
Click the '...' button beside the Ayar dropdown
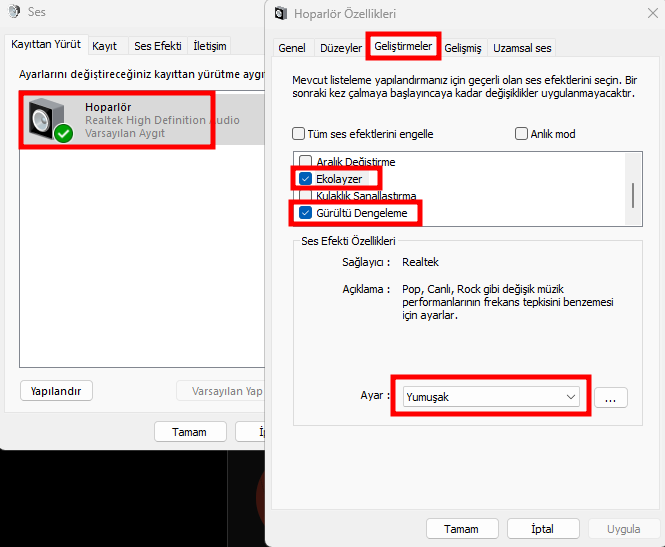[611, 397]
